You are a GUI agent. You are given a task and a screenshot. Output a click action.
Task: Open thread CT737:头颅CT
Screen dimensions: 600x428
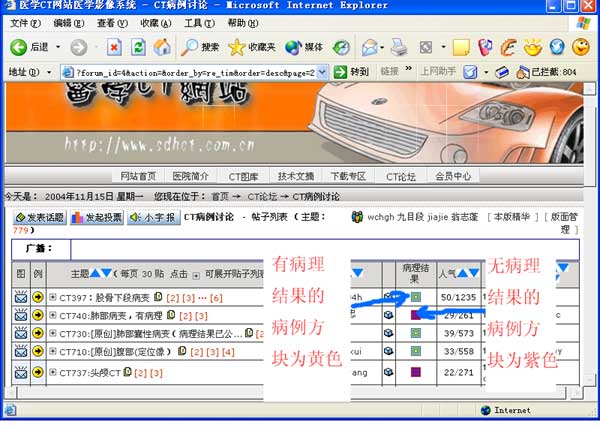[90, 373]
